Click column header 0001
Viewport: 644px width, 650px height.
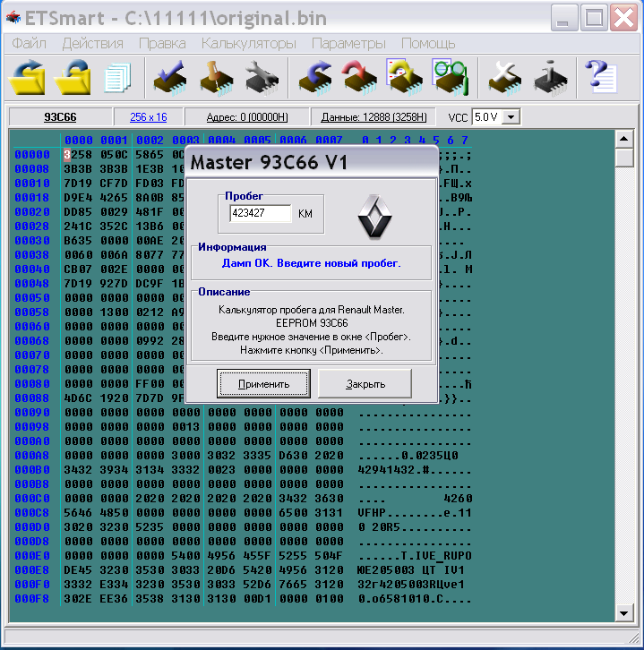coord(114,140)
